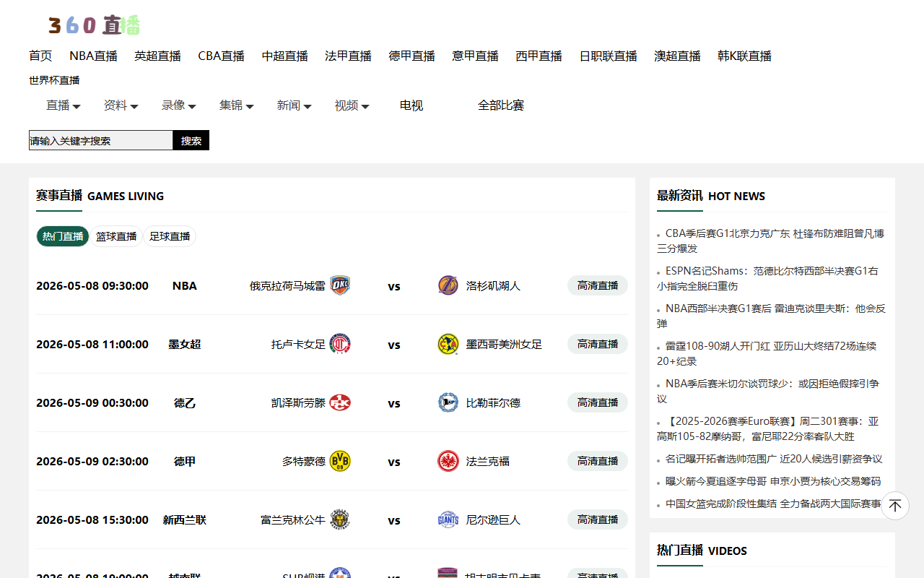Viewport: 924px width, 578px height.
Task: Open 西甲直播 in top navigation
Action: [x=539, y=56]
